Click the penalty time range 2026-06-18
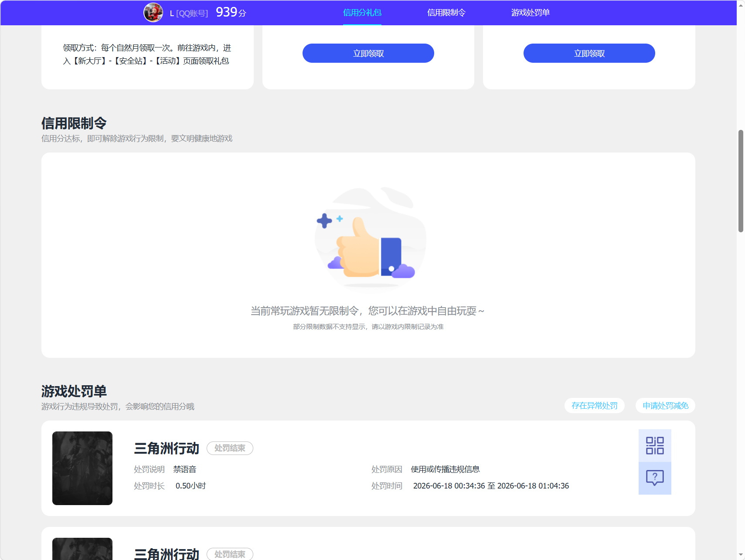This screenshot has height=560, width=745. 491,486
